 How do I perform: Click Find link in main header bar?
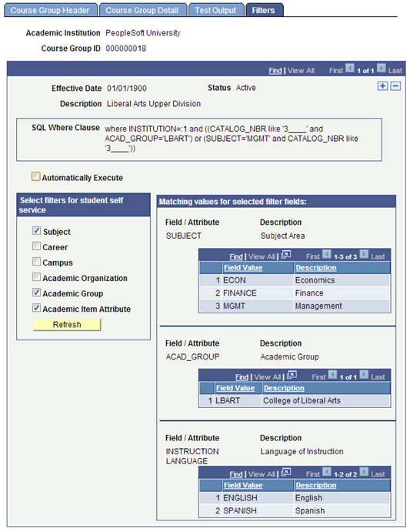[x=275, y=71]
